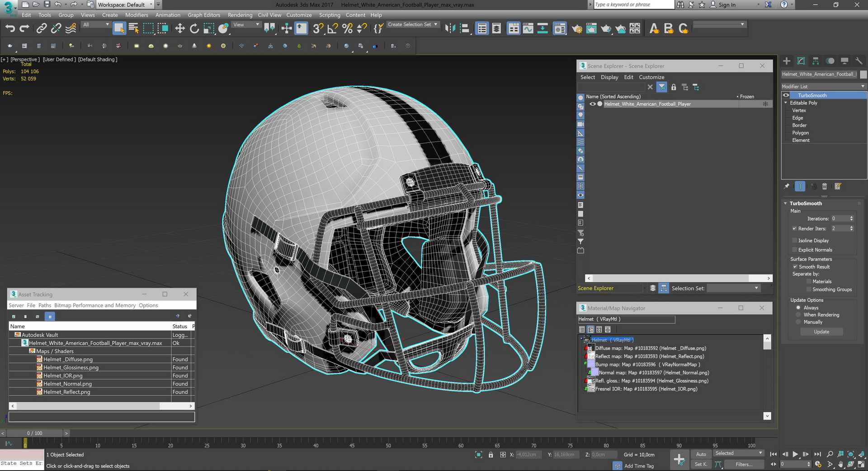Open the Utilities panel wrench icon
Viewport: 868px width, 471px height.
[x=859, y=61]
